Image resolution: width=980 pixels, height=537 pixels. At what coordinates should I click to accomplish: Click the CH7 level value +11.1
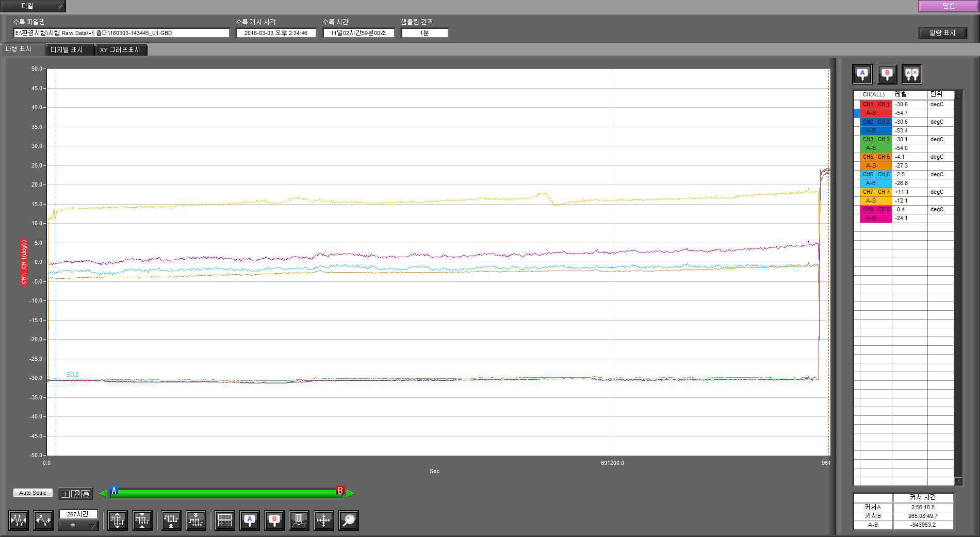pos(910,192)
